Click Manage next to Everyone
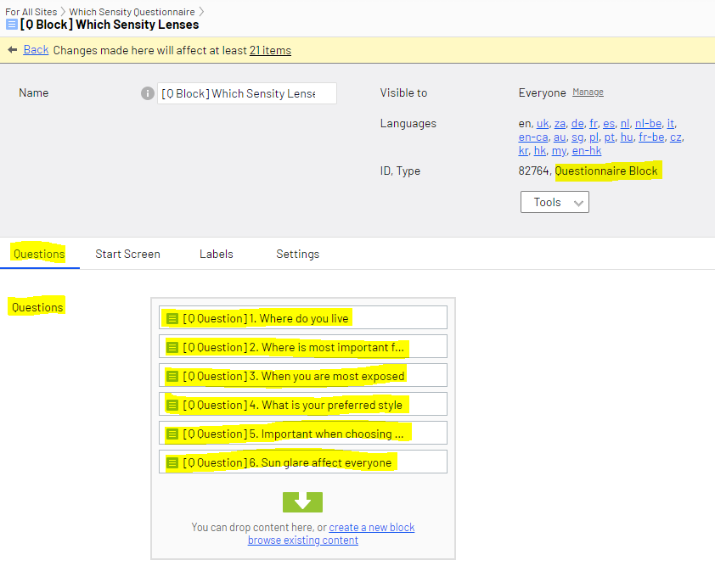The height and width of the screenshot is (588, 715). pyautogui.click(x=588, y=92)
